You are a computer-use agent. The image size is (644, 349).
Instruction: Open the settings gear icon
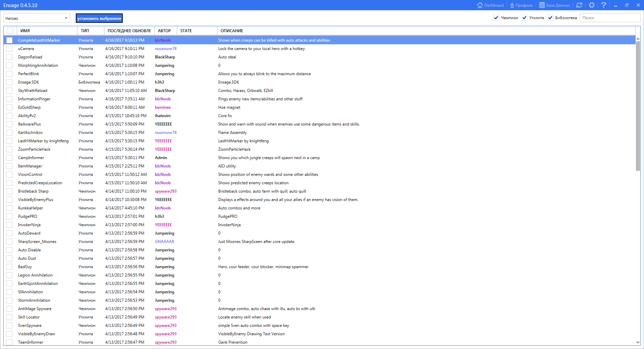click(592, 5)
